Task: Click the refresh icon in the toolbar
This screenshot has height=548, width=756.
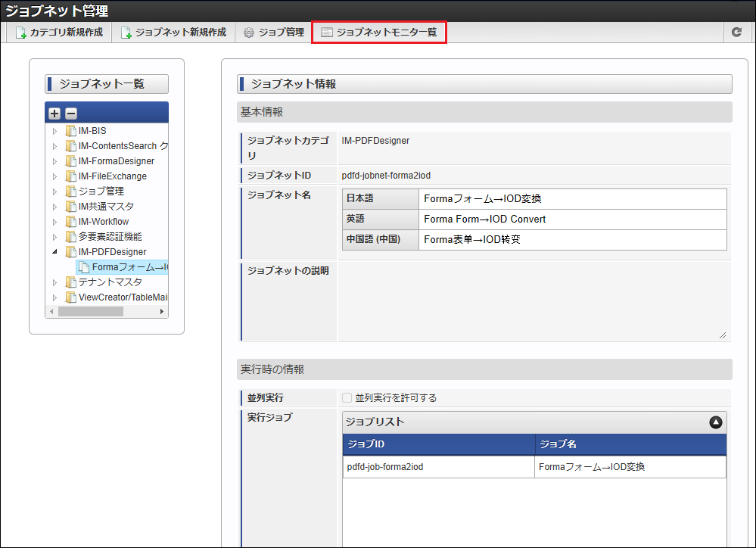Action: (x=736, y=33)
